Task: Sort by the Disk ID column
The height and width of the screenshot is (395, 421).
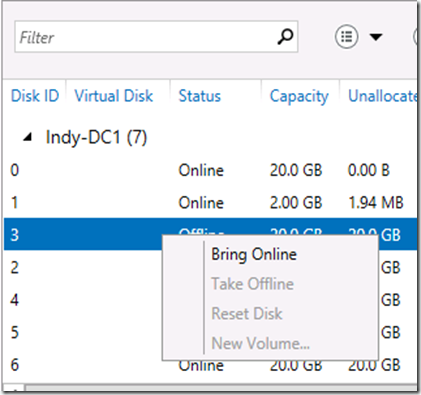Action: point(35,96)
